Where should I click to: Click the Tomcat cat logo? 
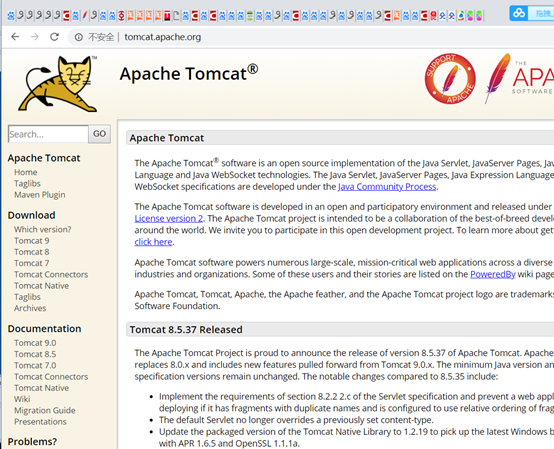pos(58,84)
